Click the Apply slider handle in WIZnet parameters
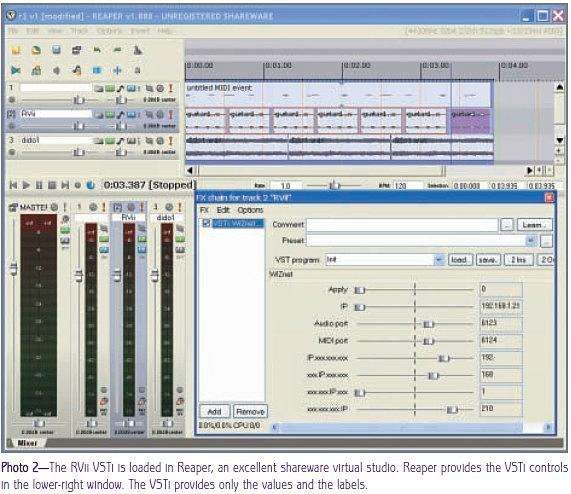The image size is (571, 494). point(359,290)
